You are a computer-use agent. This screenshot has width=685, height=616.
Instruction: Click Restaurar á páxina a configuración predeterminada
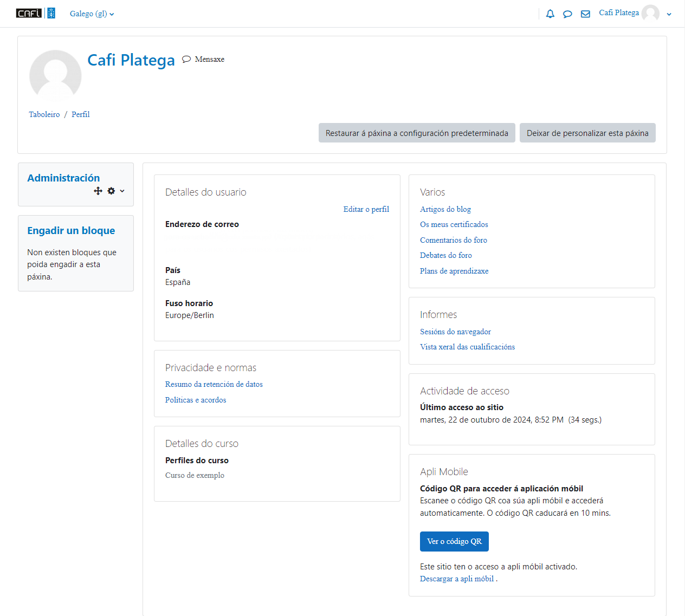(417, 133)
